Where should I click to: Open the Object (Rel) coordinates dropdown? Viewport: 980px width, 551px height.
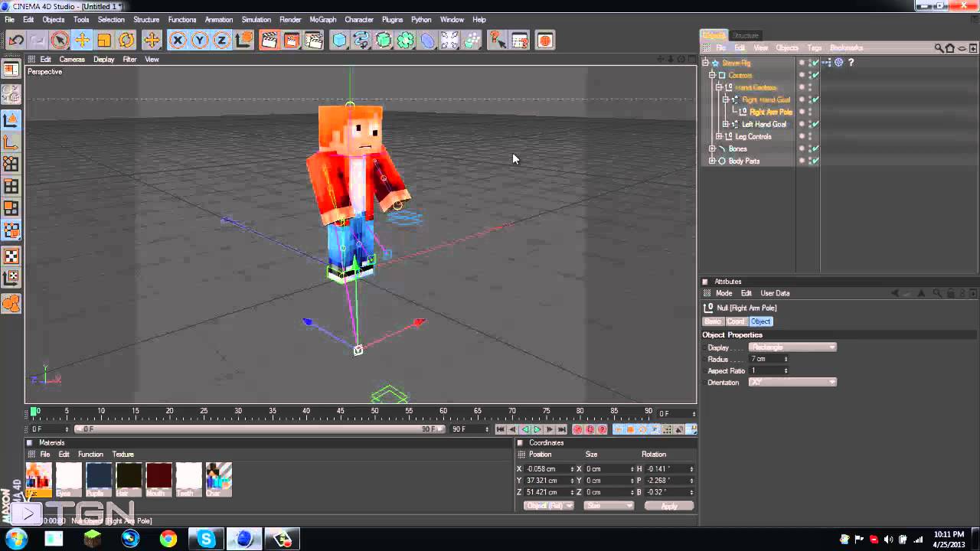[x=548, y=506]
